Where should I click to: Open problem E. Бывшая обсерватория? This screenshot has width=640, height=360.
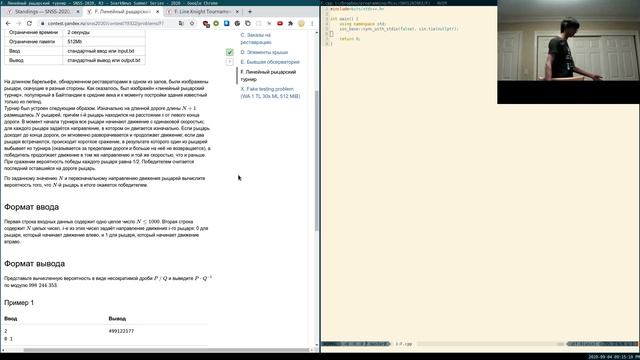(x=270, y=62)
